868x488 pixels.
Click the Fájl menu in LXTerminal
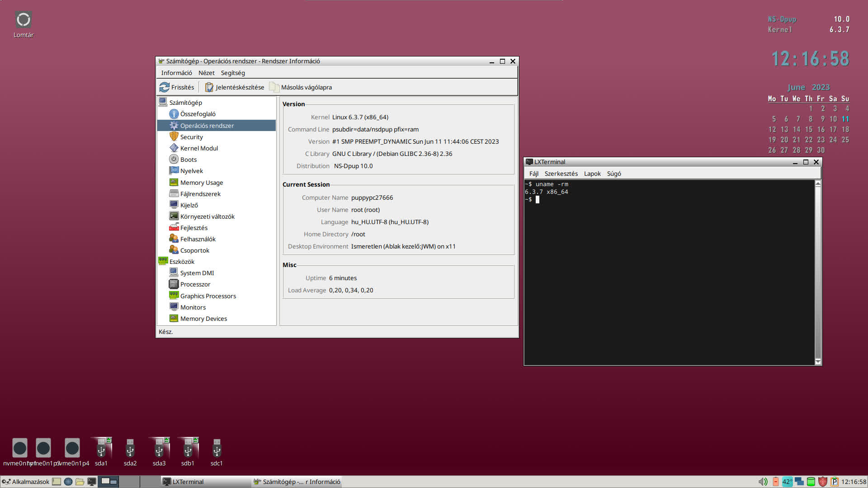point(534,173)
